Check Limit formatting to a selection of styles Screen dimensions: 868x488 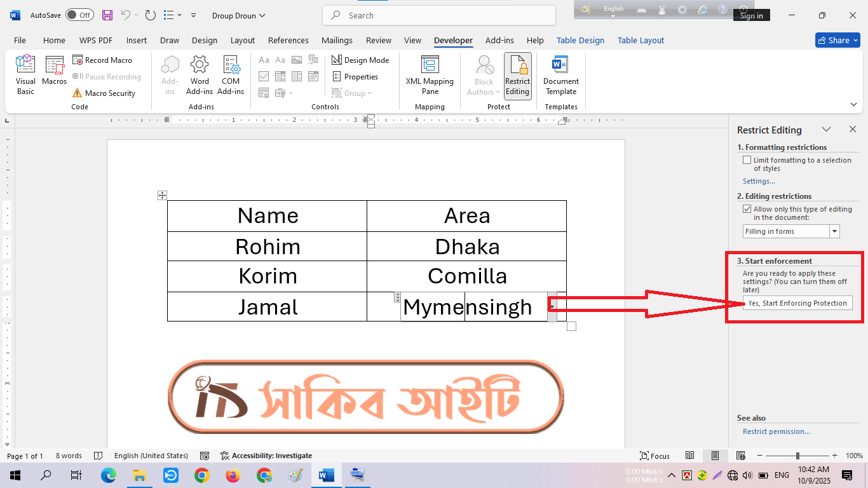pyautogui.click(x=747, y=160)
